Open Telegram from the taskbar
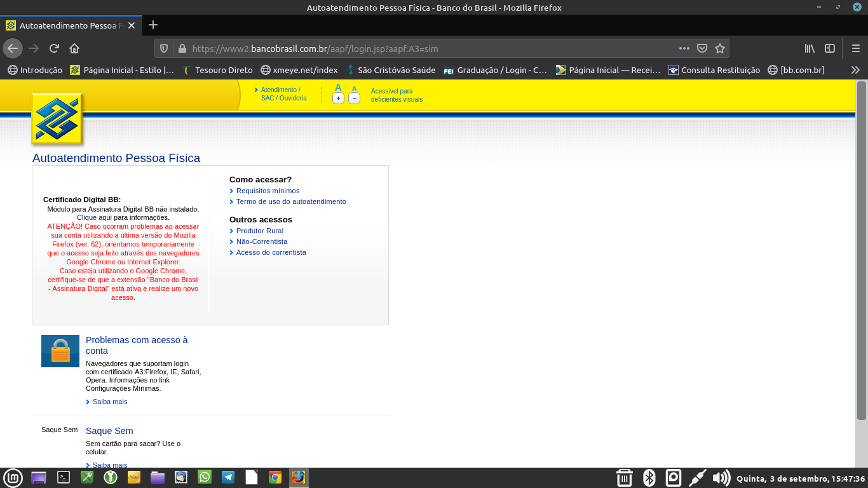This screenshot has width=868, height=488. pos(228,477)
